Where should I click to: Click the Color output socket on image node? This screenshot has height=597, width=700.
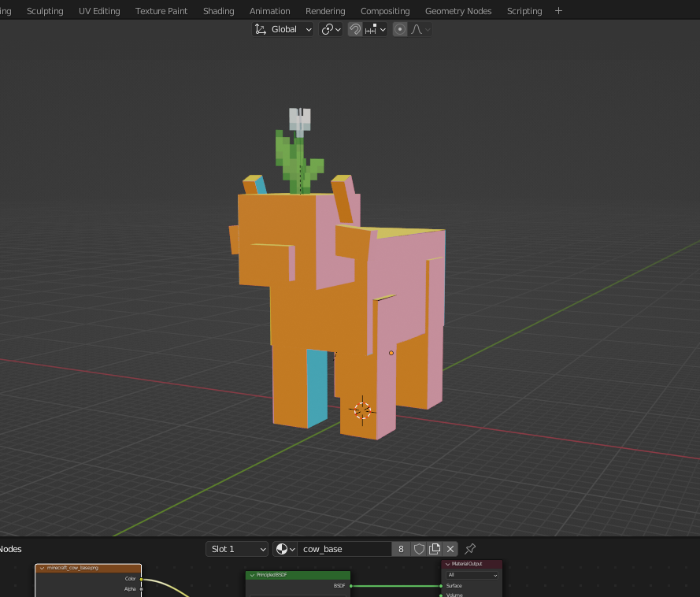142,579
